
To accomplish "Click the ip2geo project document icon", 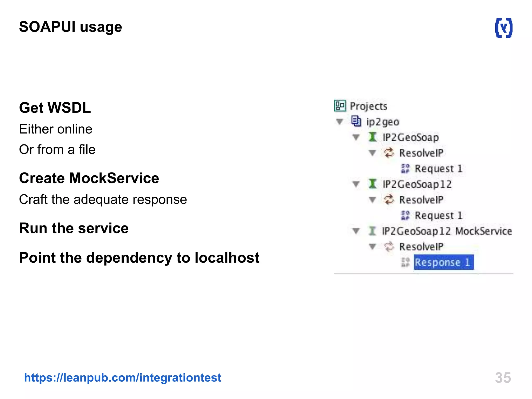I will [x=356, y=121].
